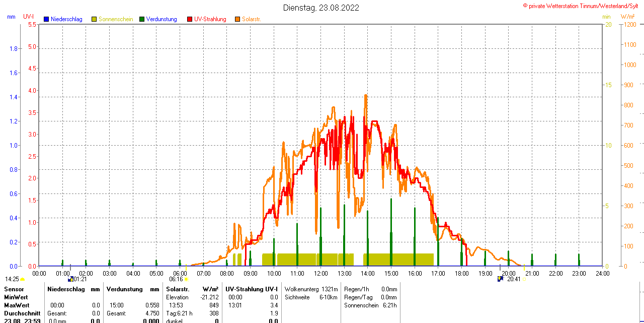This screenshot has width=644, height=323.
Task: Click the orange Solarstr. legend square
Action: click(x=237, y=19)
